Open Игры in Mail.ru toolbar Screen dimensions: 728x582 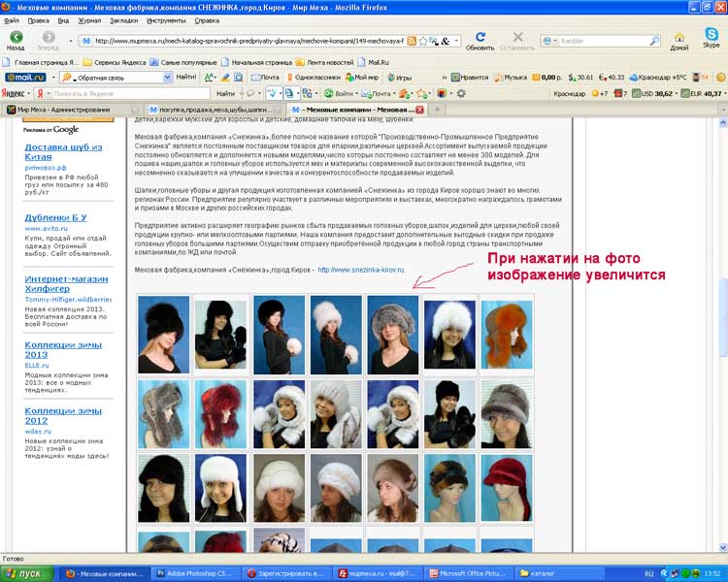(399, 78)
